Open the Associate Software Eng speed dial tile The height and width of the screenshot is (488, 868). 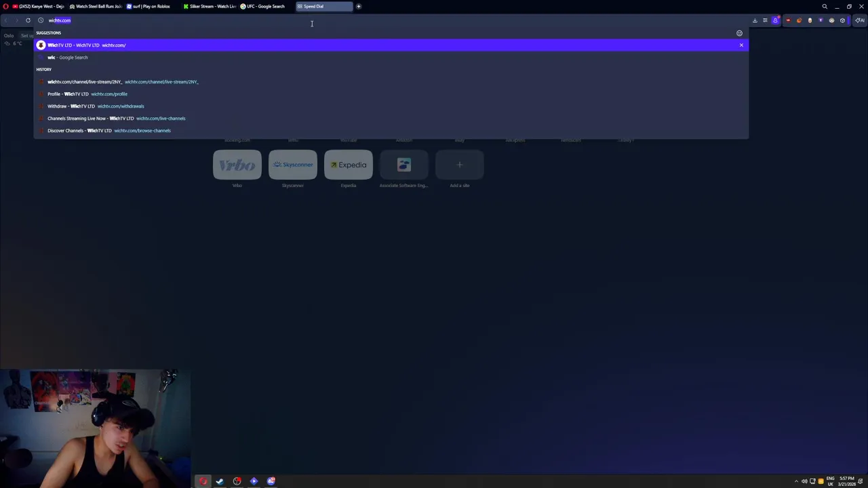click(x=404, y=165)
